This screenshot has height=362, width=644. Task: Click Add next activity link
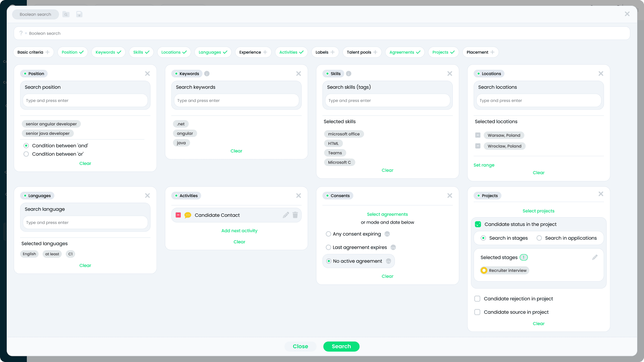pyautogui.click(x=239, y=231)
